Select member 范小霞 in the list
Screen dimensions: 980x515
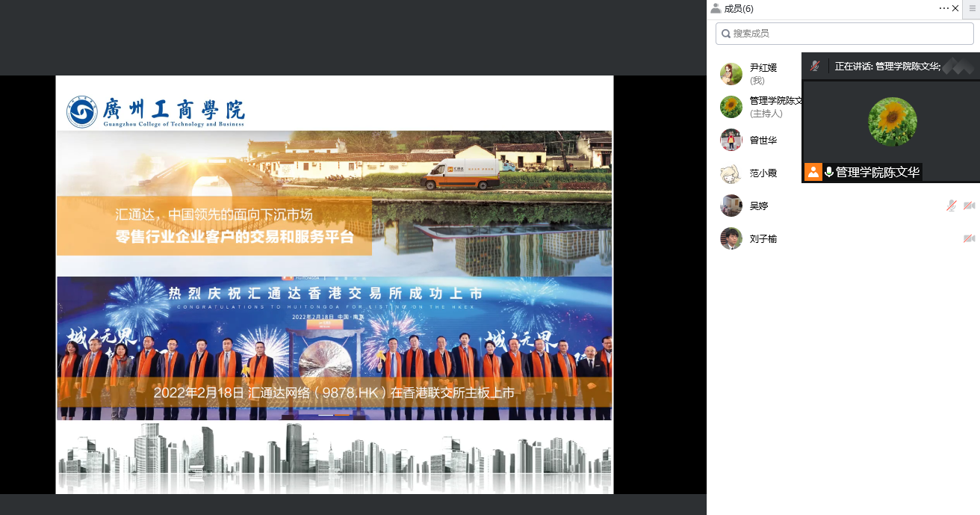coord(762,173)
